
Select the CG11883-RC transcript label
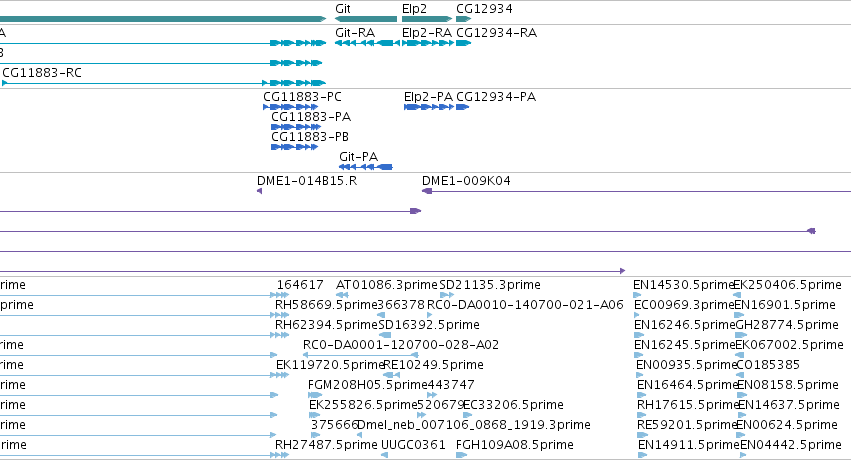pos(42,73)
